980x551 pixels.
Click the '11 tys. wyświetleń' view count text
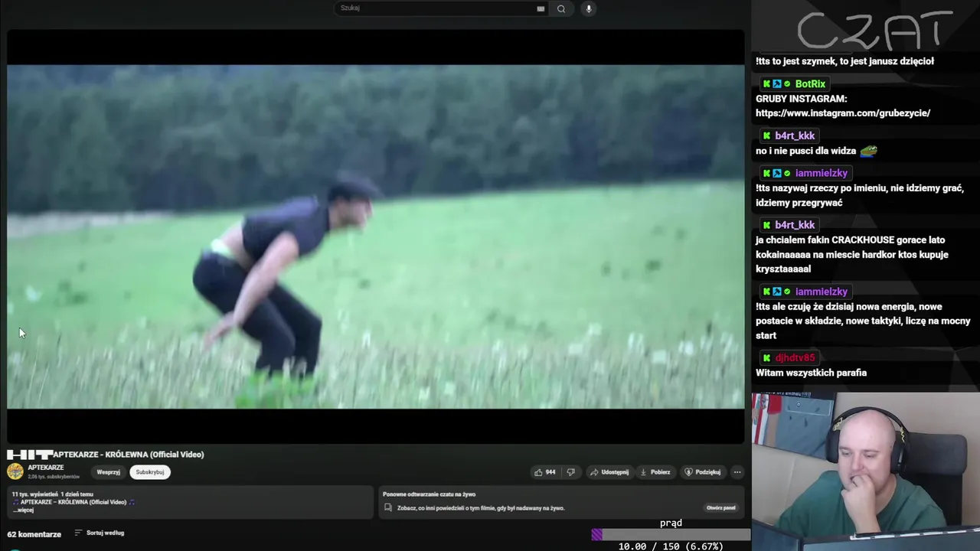tap(35, 494)
